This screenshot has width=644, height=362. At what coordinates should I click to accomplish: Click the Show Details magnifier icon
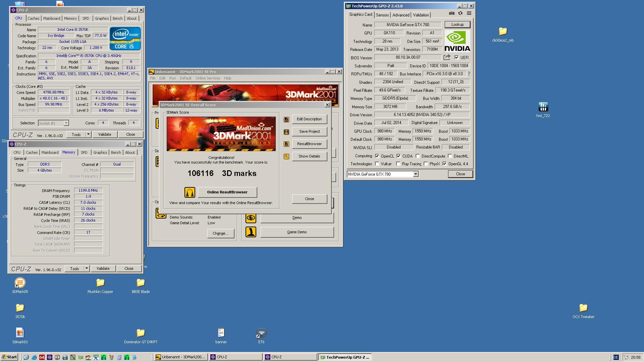(x=286, y=157)
